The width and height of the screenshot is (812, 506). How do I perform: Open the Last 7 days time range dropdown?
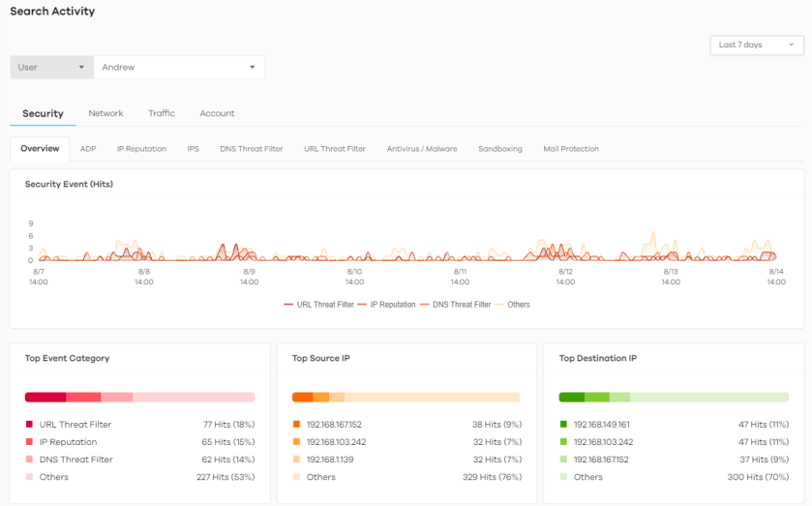[x=756, y=45]
